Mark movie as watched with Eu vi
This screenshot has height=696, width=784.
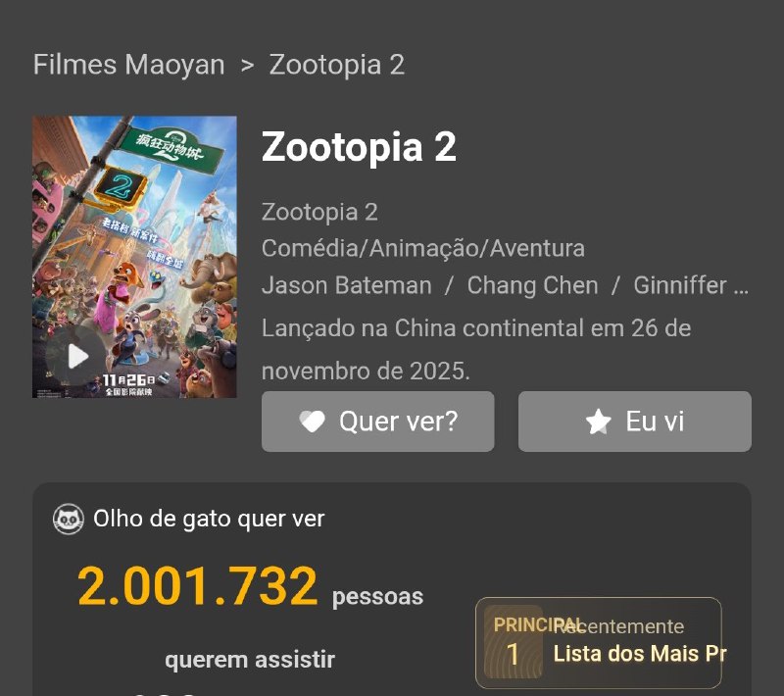point(635,422)
